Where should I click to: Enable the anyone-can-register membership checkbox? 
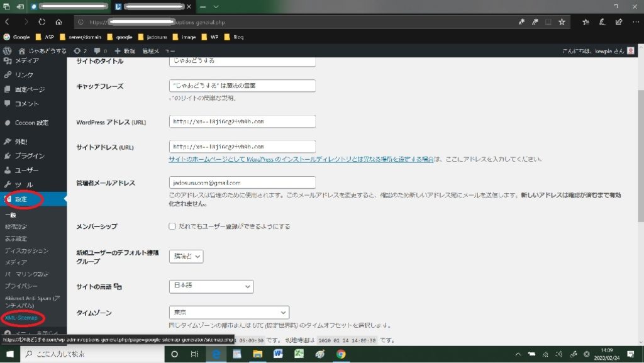coord(172,226)
